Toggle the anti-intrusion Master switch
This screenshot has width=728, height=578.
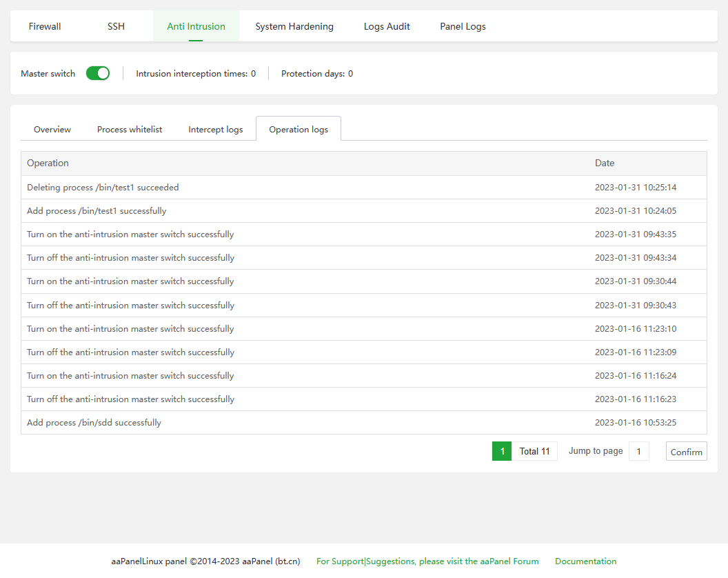[x=98, y=73]
